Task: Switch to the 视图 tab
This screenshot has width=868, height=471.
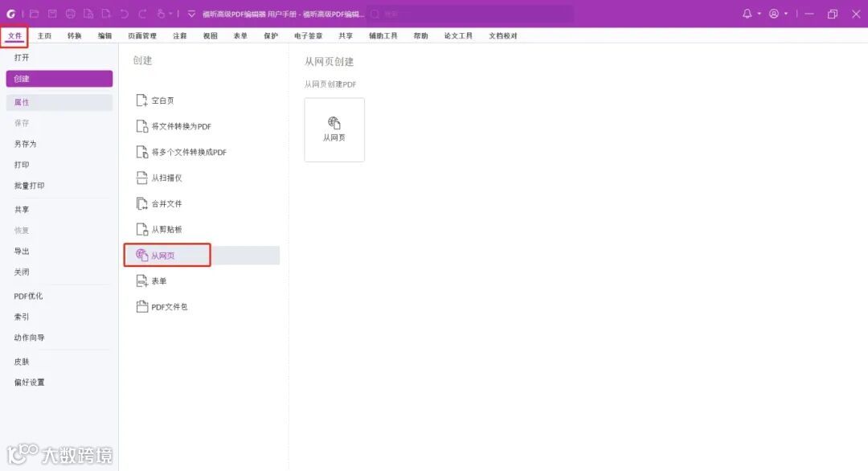Action: click(211, 36)
